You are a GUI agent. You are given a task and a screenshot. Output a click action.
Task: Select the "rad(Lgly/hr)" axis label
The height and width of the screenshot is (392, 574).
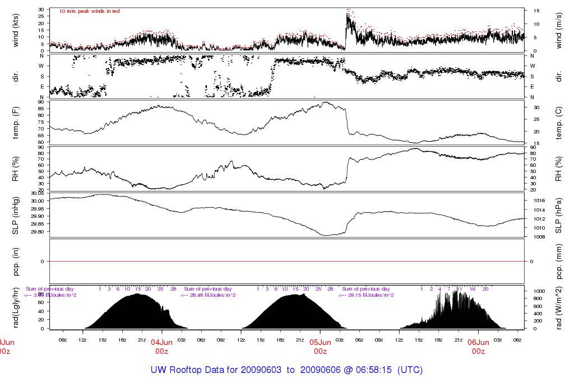point(15,307)
